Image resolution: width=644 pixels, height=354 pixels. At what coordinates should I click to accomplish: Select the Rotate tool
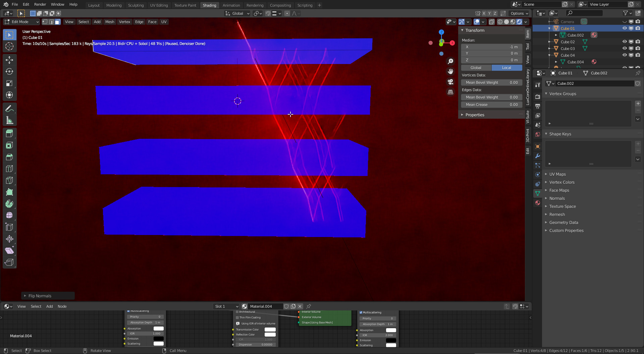[9, 72]
